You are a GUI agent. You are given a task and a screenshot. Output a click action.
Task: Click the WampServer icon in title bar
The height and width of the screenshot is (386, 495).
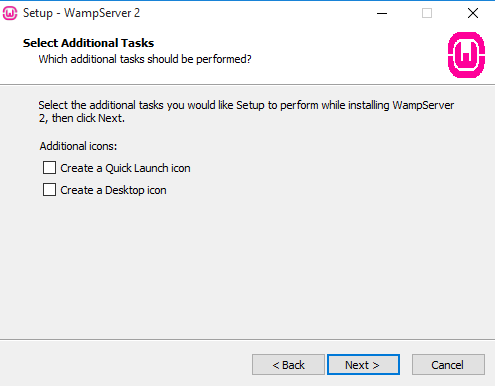coord(10,13)
